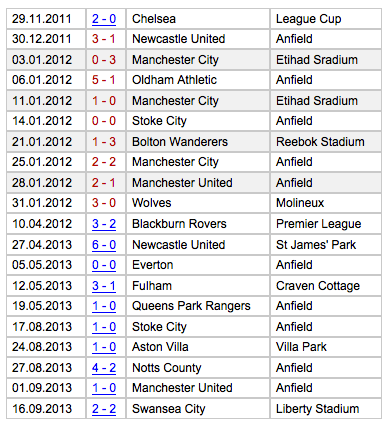The width and height of the screenshot is (389, 428).
Task: Open the 2 - 0 Chelsea score link
Action: click(104, 19)
